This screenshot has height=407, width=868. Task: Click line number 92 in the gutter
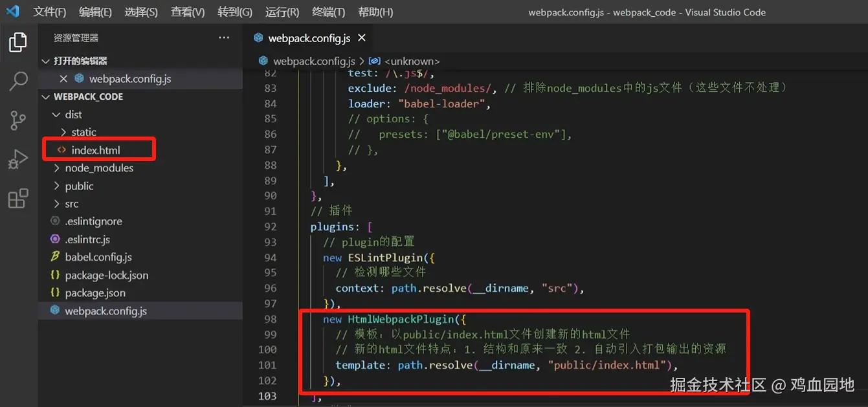(270, 226)
